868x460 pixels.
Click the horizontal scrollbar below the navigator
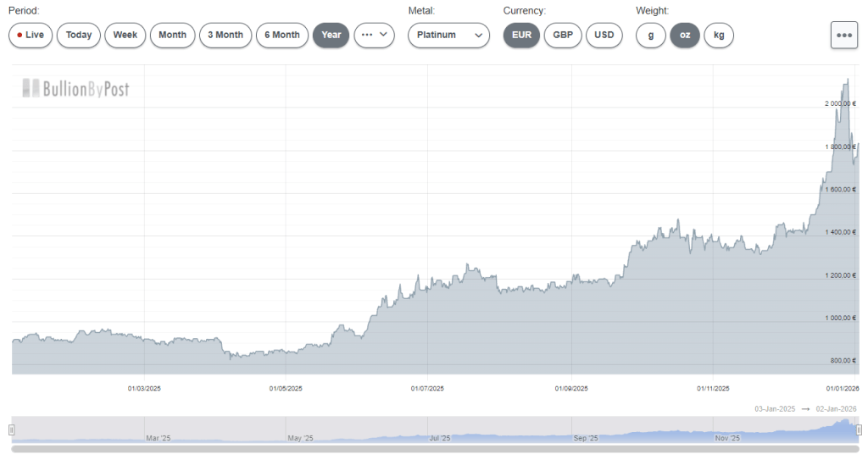tap(434, 449)
